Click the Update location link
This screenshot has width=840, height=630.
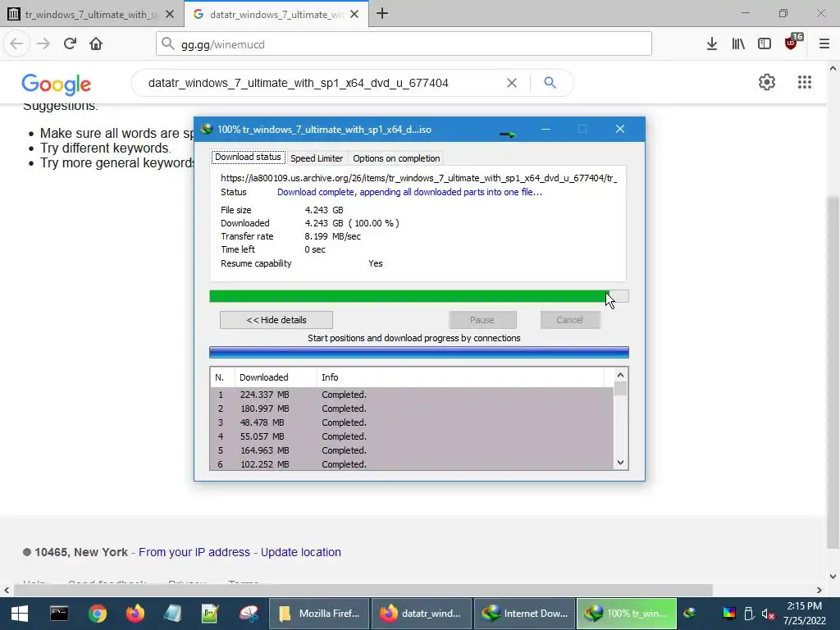click(x=300, y=552)
